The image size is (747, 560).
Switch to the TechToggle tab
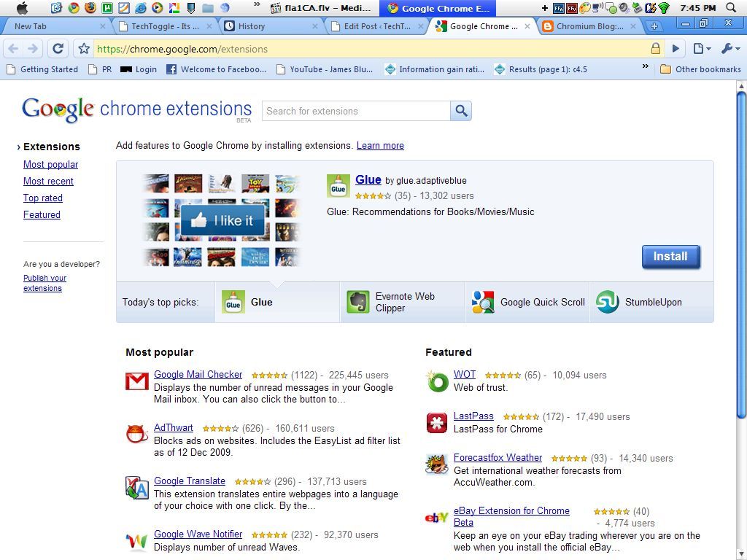click(165, 26)
